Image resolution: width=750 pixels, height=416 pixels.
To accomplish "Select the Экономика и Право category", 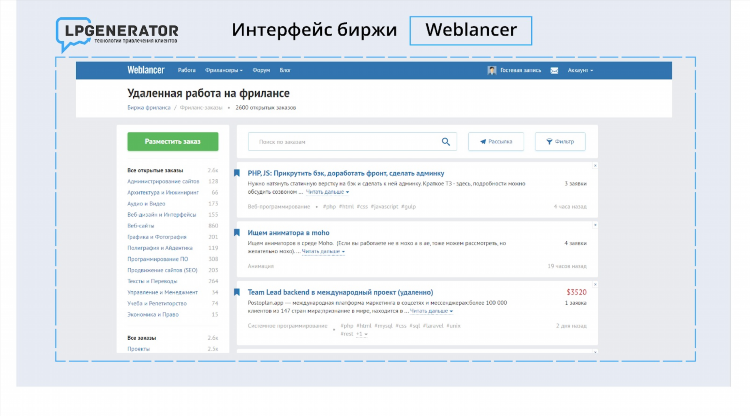I will tap(153, 315).
